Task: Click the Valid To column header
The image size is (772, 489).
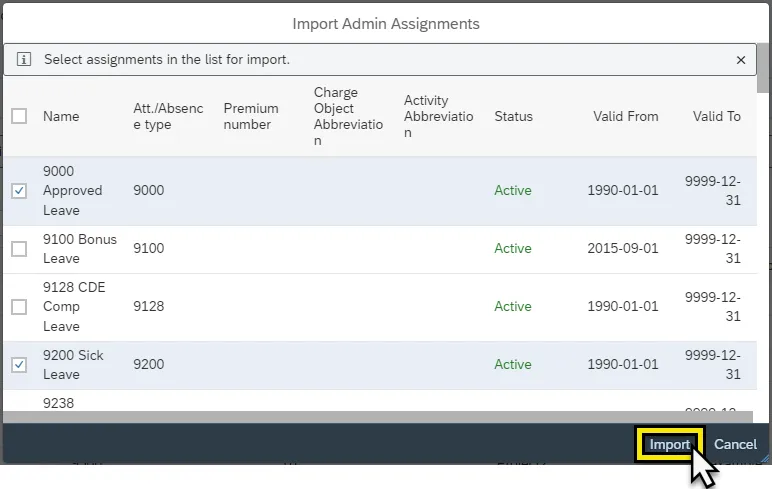Action: 716,116
